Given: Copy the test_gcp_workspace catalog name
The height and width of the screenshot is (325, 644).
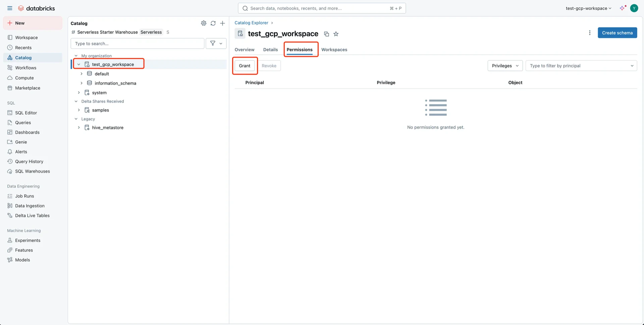Looking at the screenshot, I should tap(326, 34).
